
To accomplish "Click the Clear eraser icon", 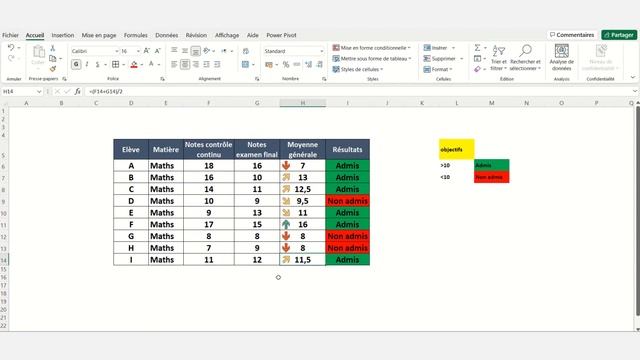I will coord(477,69).
